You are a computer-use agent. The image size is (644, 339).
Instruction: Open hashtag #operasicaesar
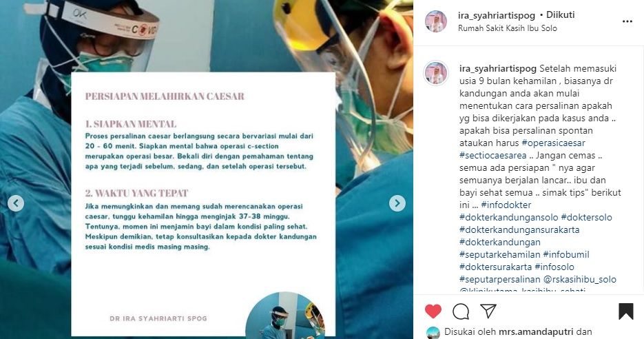click(x=553, y=143)
